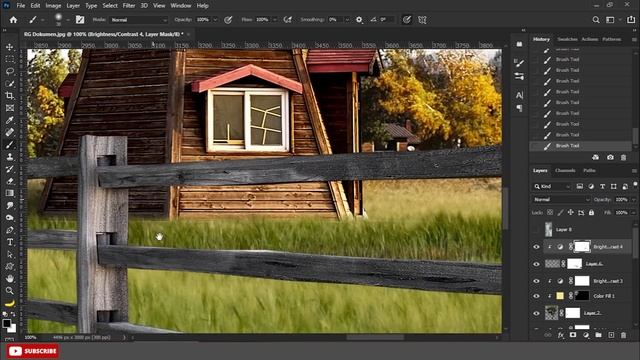The width and height of the screenshot is (640, 360).
Task: Open the Flow slider arrow in options bar
Action: tap(274, 20)
